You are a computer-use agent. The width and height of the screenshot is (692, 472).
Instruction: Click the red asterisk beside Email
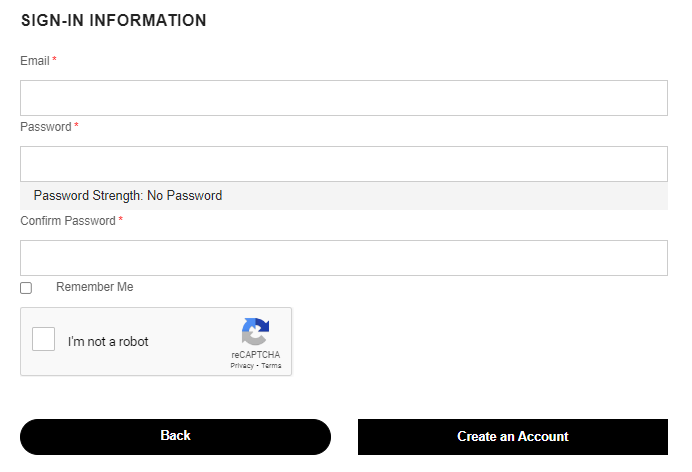coord(54,59)
